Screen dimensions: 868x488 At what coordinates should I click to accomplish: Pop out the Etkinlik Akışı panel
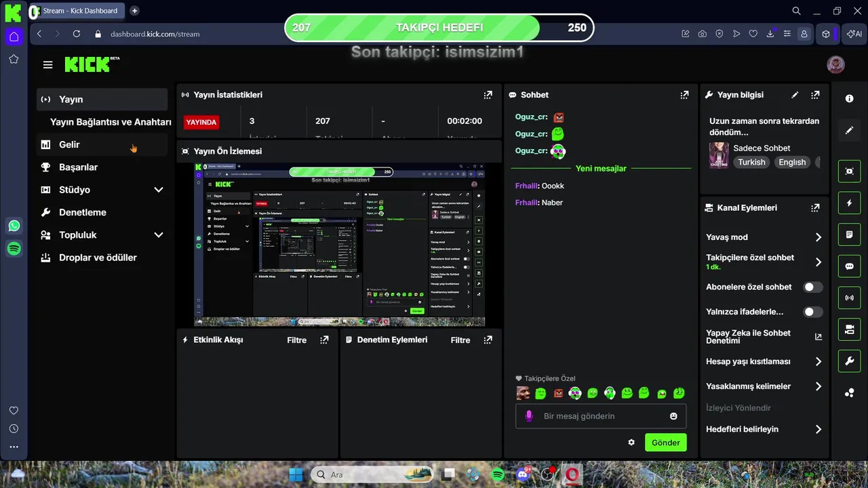(x=324, y=340)
